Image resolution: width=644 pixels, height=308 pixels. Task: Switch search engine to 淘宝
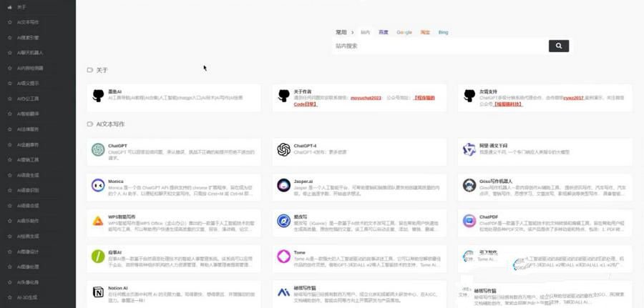[x=424, y=32]
